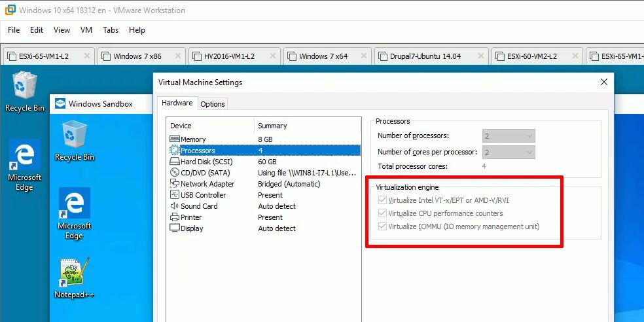Image resolution: width=644 pixels, height=322 pixels.
Task: Close the Windows 7 x86 tab
Action: 178,56
